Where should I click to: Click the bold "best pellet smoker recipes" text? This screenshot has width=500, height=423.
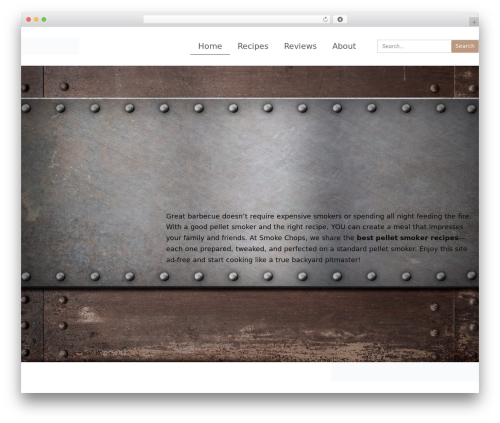click(x=407, y=238)
